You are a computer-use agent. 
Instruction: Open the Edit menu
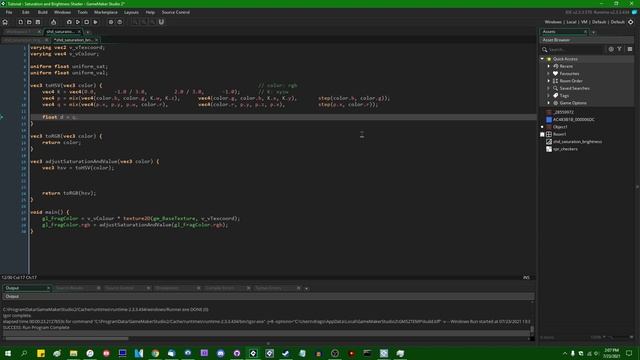point(26,12)
